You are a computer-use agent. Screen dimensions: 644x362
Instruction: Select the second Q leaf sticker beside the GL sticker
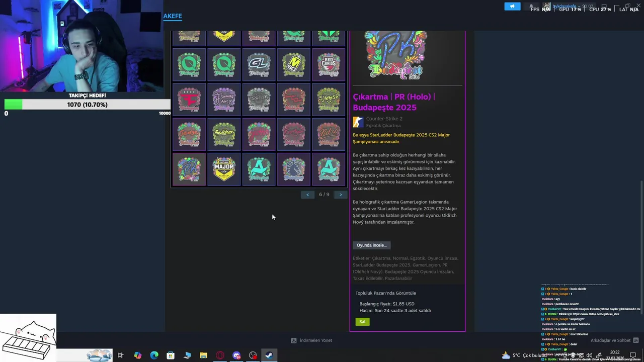click(x=224, y=65)
